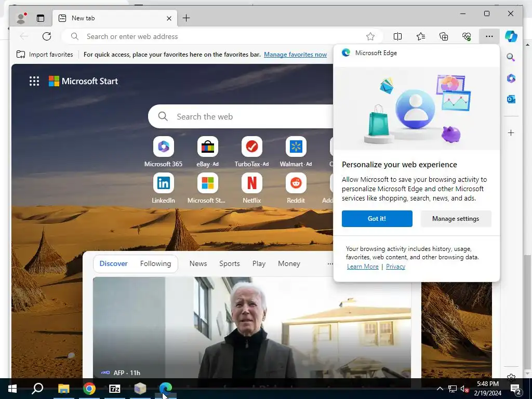Image resolution: width=532 pixels, height=399 pixels.
Task: Click the Manage settings button
Action: tap(456, 219)
